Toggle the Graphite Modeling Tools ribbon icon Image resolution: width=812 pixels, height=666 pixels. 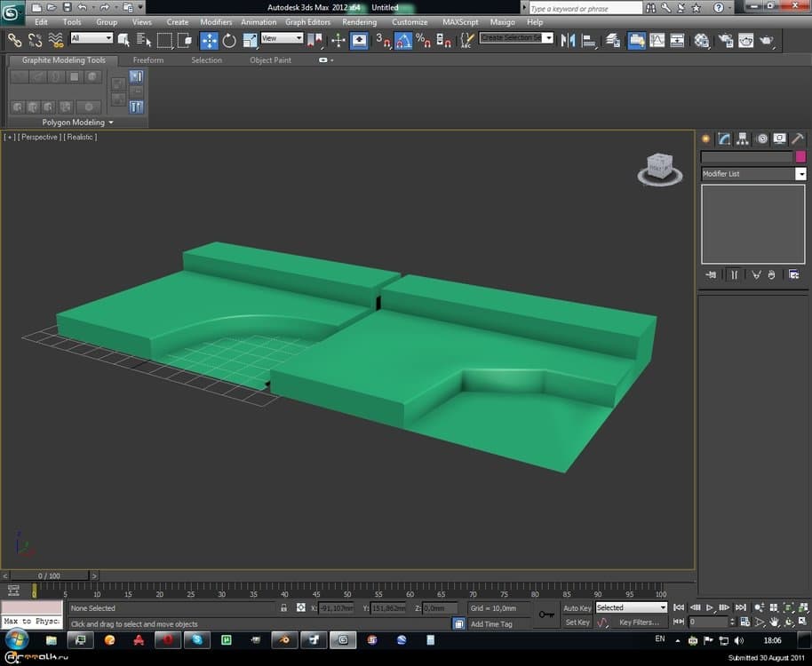[636, 40]
